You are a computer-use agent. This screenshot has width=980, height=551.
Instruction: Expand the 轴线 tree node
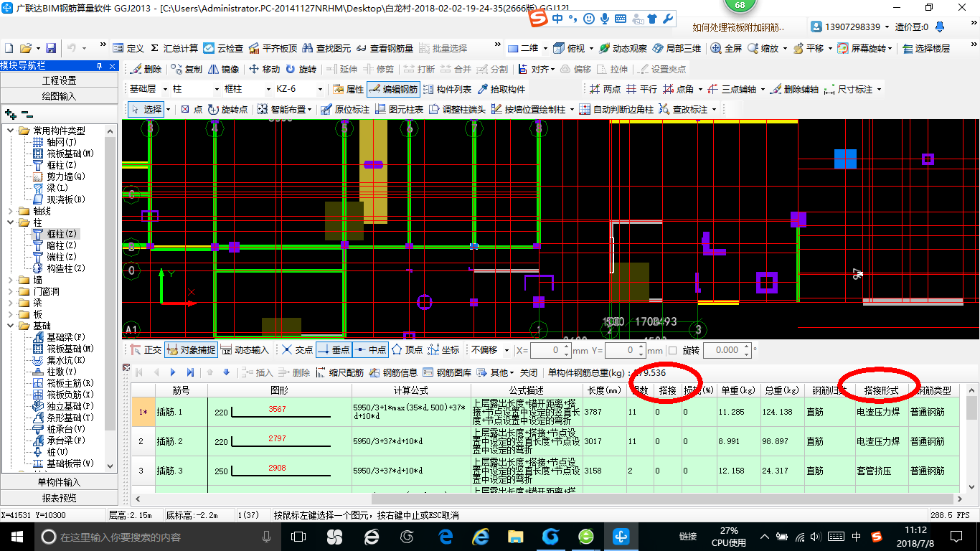click(x=11, y=211)
